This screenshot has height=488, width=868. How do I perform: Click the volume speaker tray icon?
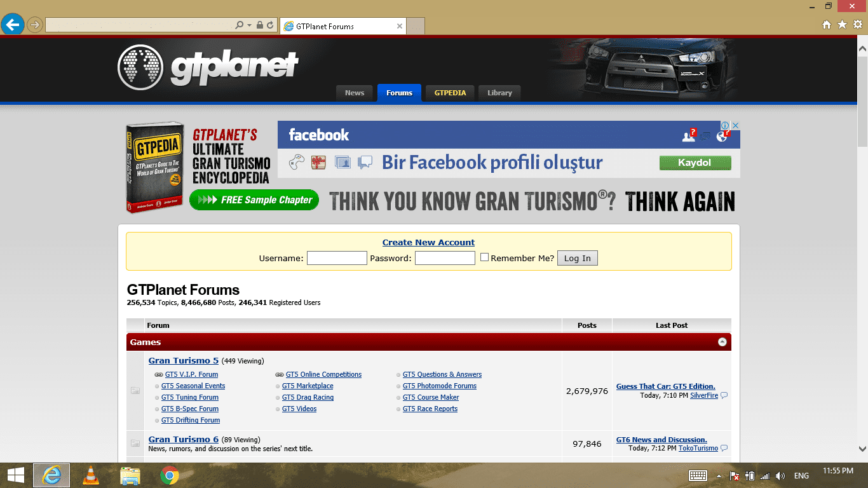(x=780, y=475)
